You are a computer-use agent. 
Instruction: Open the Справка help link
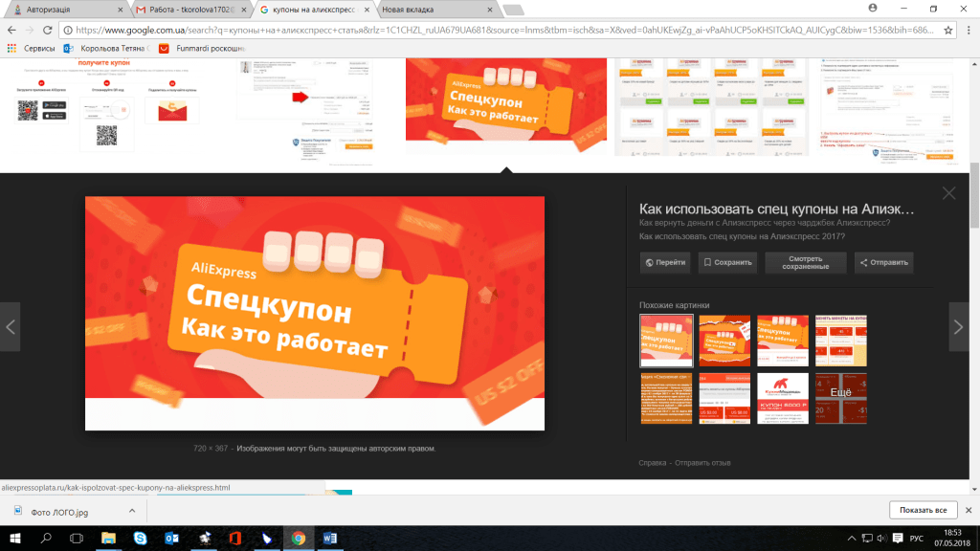652,463
